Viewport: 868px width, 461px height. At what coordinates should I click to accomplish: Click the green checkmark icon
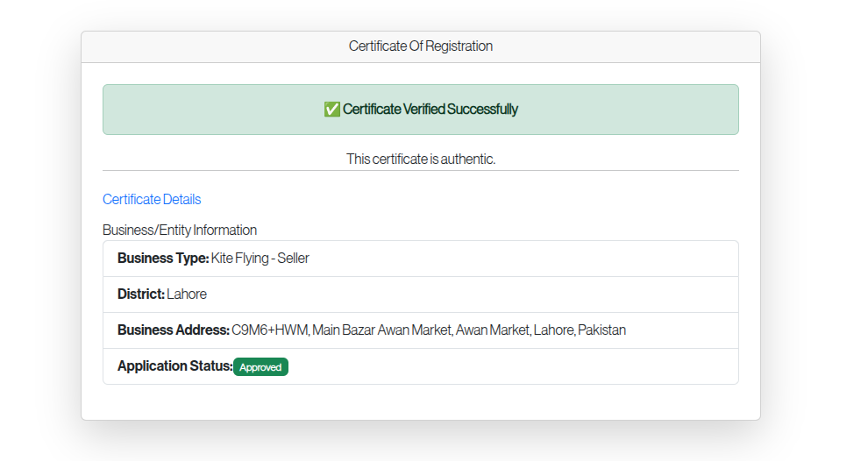pos(331,110)
